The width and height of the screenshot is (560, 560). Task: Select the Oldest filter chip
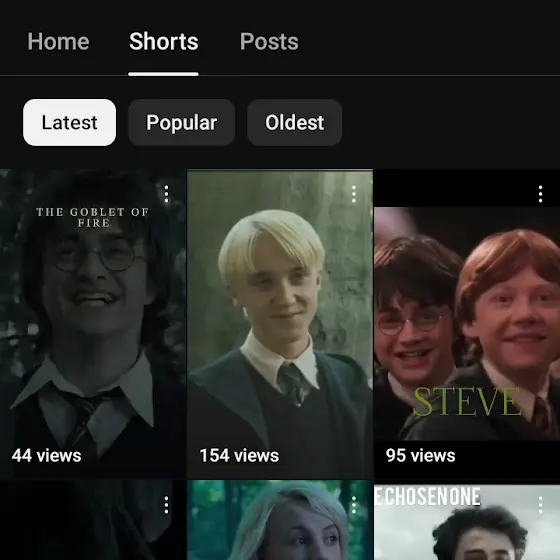pos(295,122)
